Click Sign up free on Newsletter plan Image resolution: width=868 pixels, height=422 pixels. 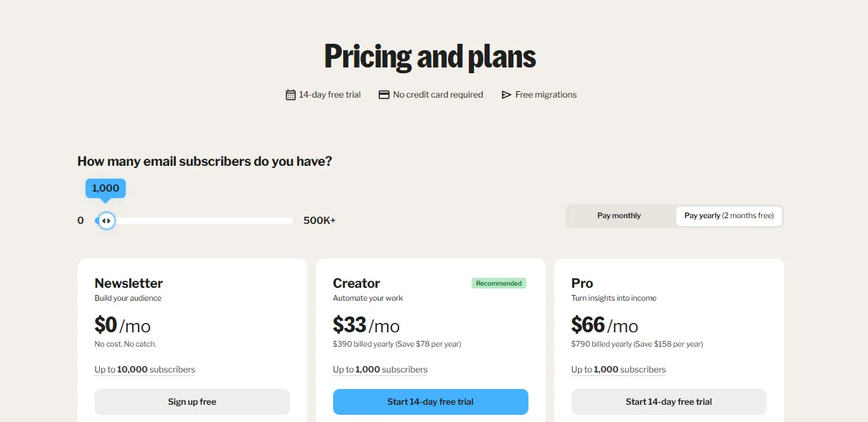click(192, 402)
